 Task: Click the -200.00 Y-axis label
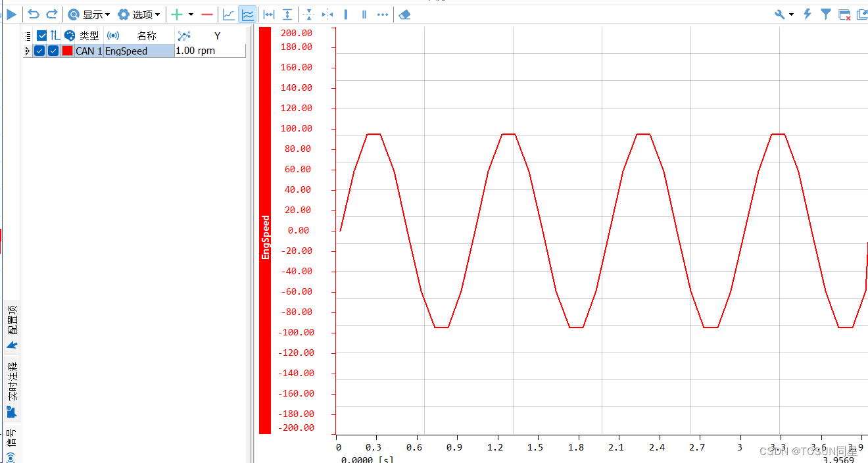pyautogui.click(x=295, y=427)
